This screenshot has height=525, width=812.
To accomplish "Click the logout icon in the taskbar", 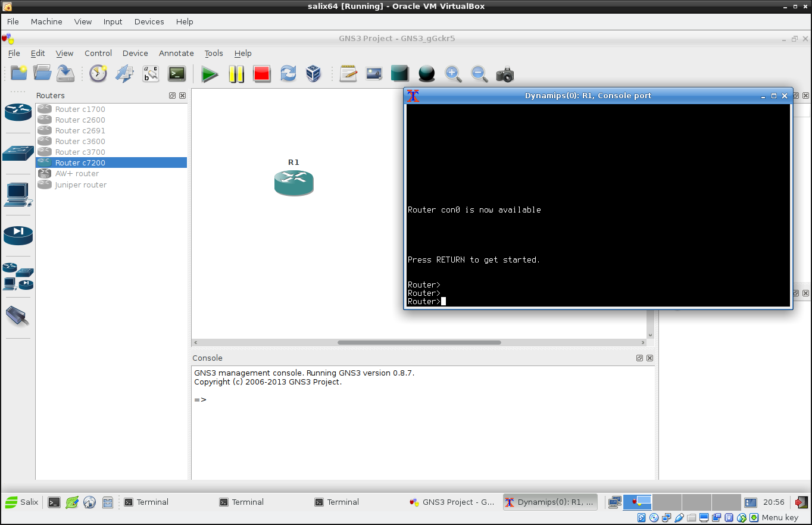I will 801,502.
